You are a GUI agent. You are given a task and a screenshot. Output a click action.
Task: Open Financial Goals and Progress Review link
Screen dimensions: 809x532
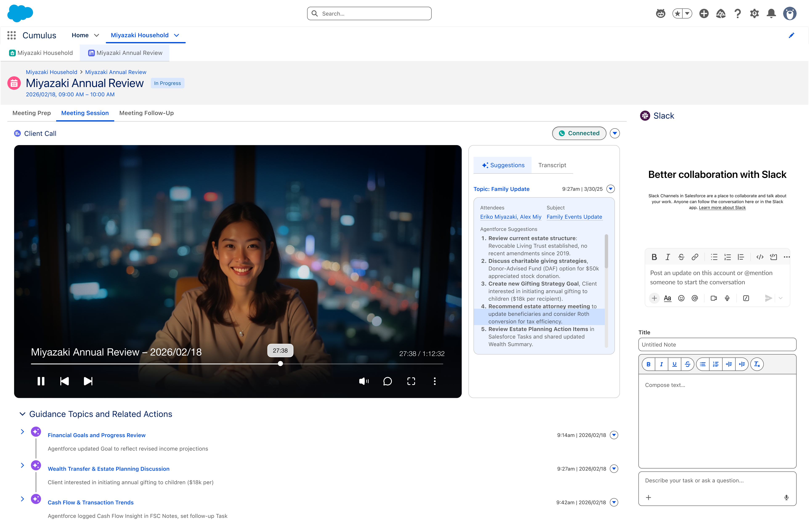tap(97, 435)
